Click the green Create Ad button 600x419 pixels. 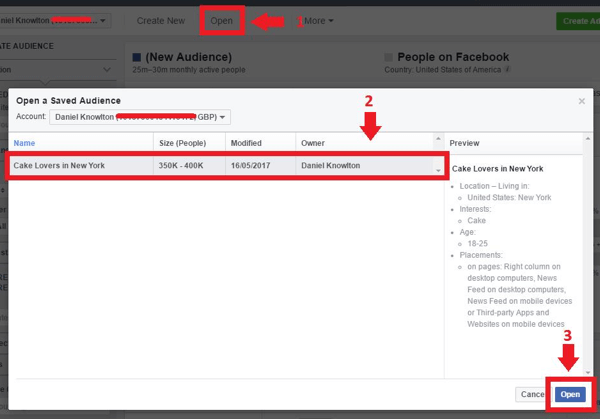578,21
